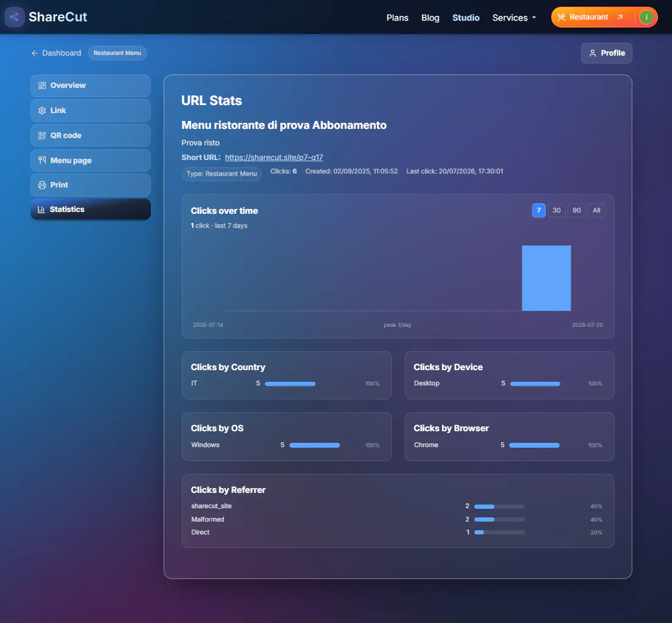Image resolution: width=672 pixels, height=623 pixels.
Task: Click the Chrome browser progress bar
Action: tap(535, 445)
